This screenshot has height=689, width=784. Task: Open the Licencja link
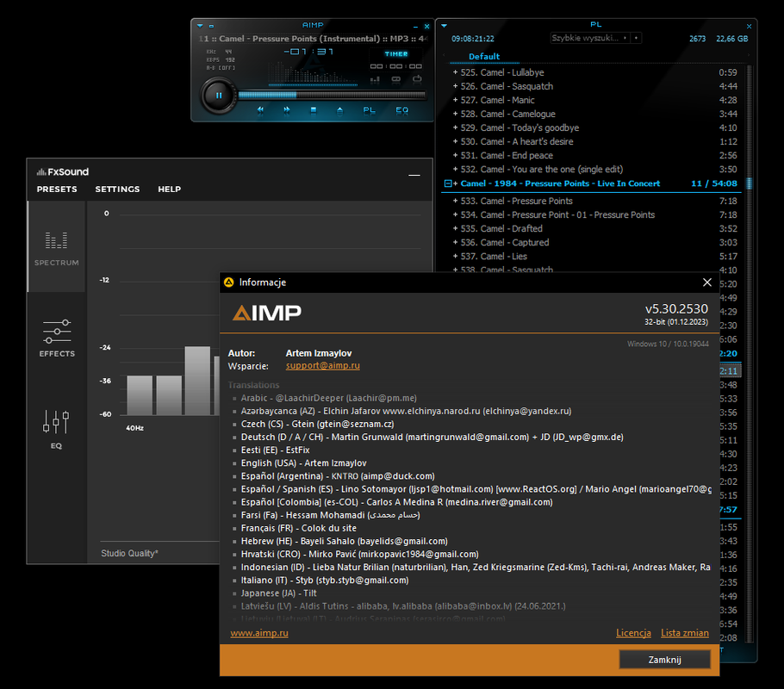pyautogui.click(x=633, y=633)
